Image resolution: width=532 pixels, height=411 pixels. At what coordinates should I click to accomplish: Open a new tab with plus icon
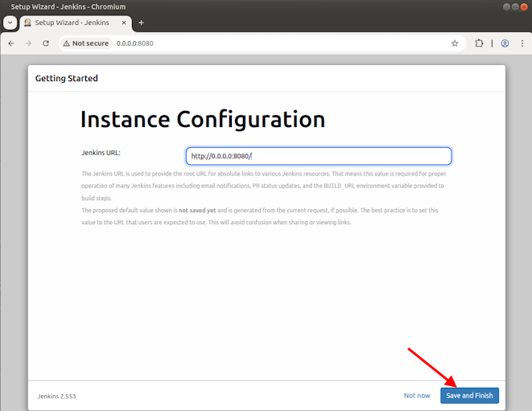coord(142,23)
